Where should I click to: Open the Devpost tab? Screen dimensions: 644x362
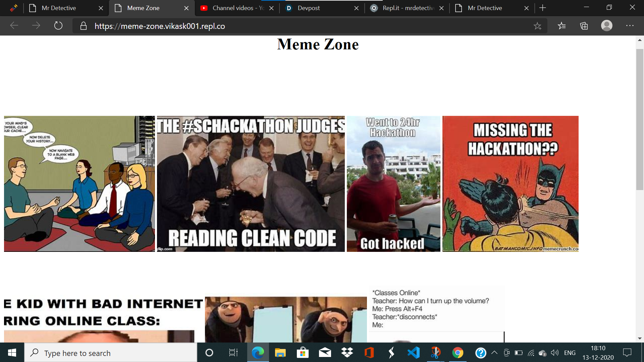click(322, 8)
